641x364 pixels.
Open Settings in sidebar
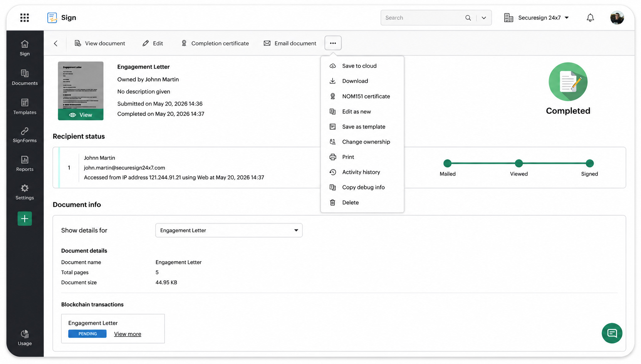tap(25, 192)
